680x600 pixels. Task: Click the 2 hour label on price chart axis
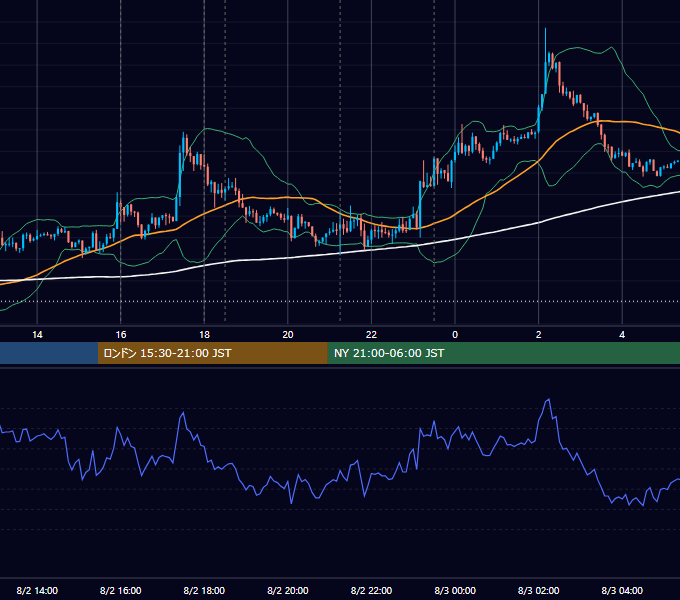tap(539, 335)
